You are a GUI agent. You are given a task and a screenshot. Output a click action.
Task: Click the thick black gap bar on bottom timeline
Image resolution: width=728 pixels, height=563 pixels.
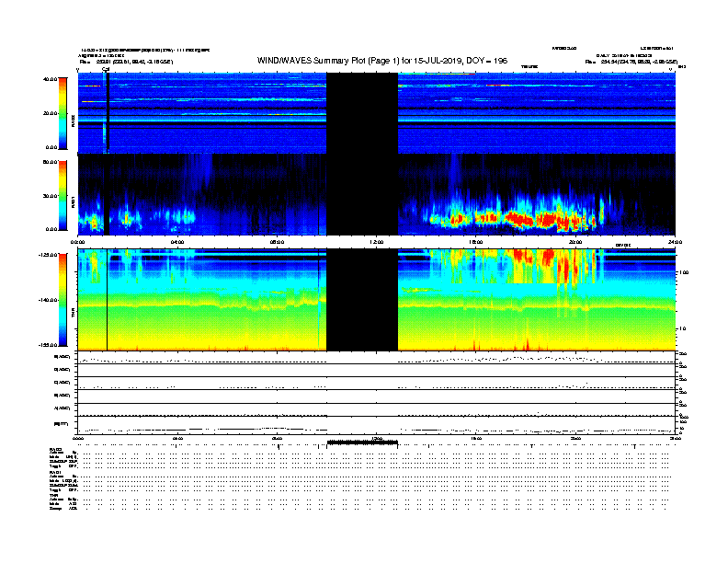(x=362, y=442)
